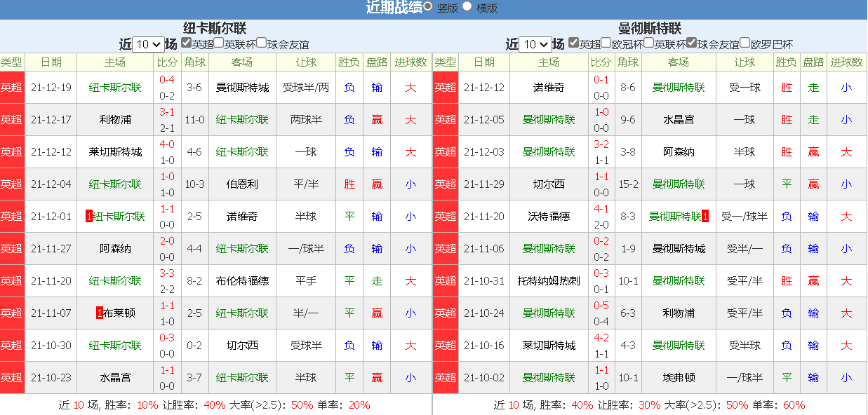Select the 横版 layout radio button
This screenshot has height=415, width=868.
tap(467, 6)
